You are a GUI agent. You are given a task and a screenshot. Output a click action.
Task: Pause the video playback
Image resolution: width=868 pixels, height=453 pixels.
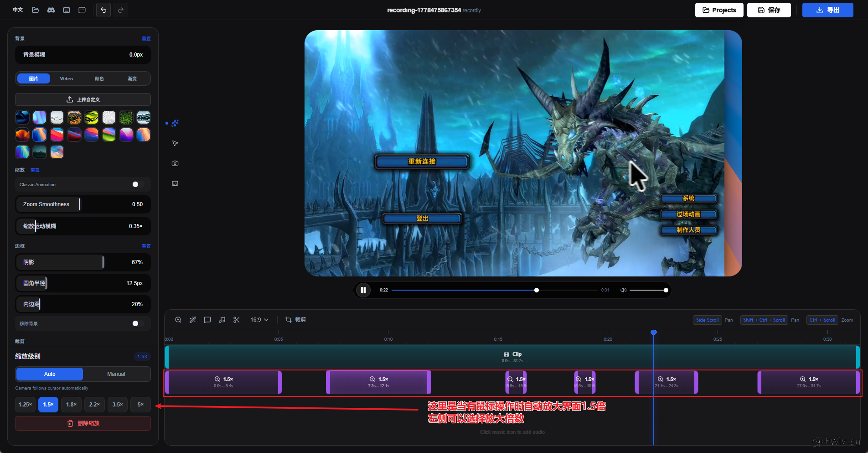coord(363,290)
